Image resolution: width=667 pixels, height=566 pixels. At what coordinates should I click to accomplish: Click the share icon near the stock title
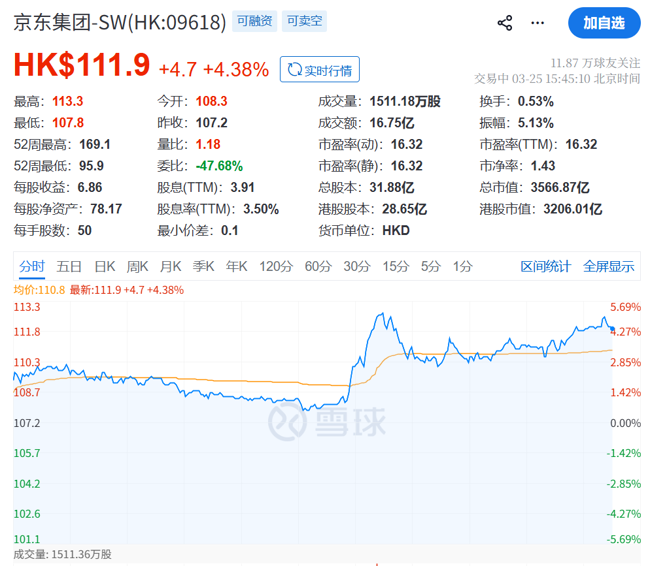click(505, 22)
